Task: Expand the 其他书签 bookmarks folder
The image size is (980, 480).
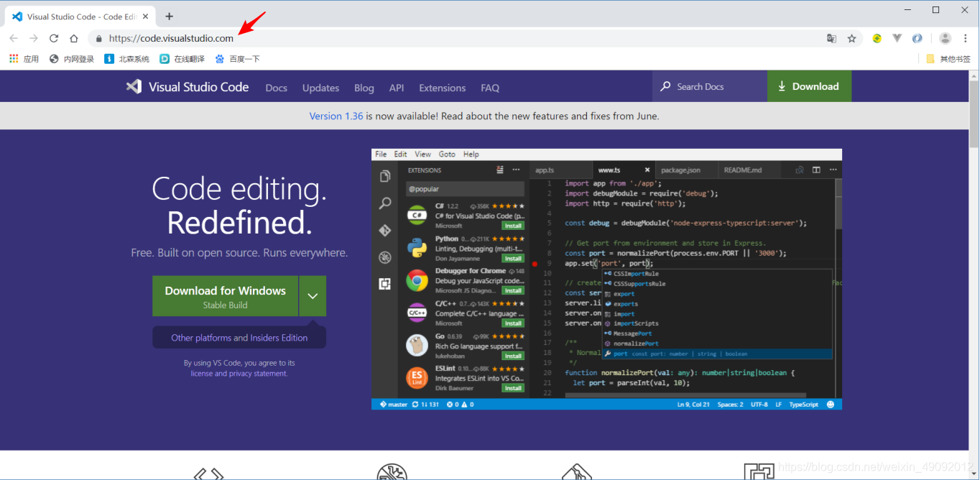Action: pos(948,59)
